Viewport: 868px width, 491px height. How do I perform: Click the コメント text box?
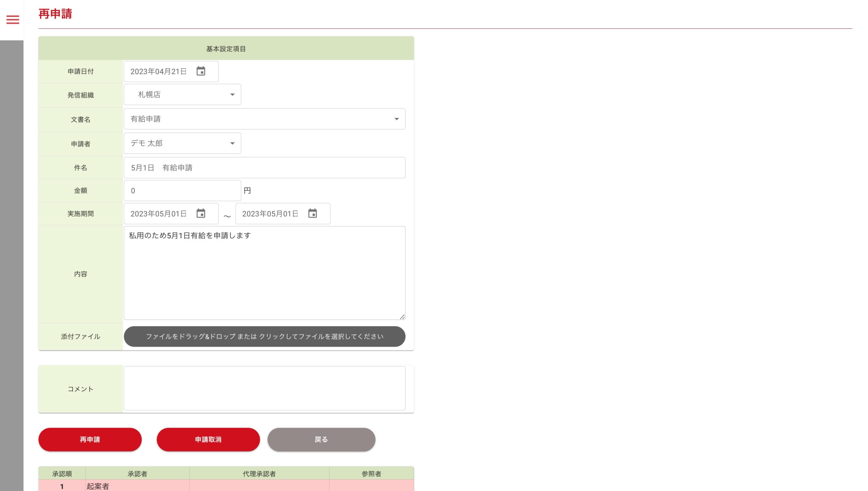click(x=264, y=388)
